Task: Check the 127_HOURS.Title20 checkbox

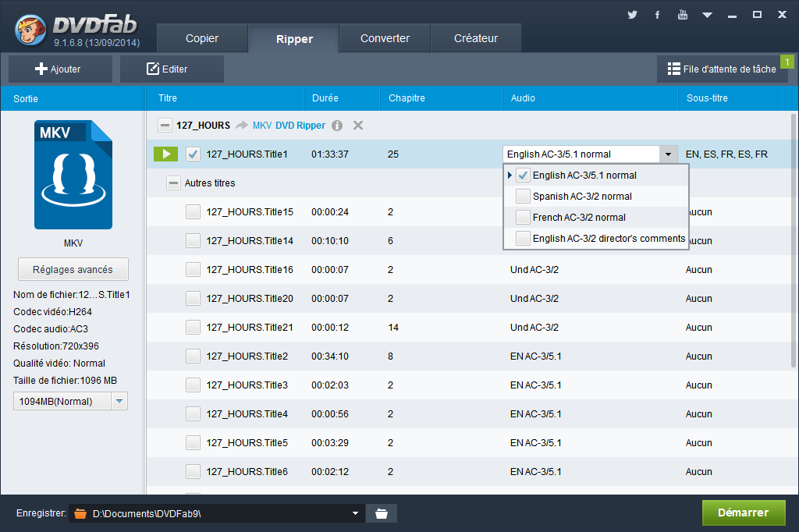Action: tap(193, 298)
